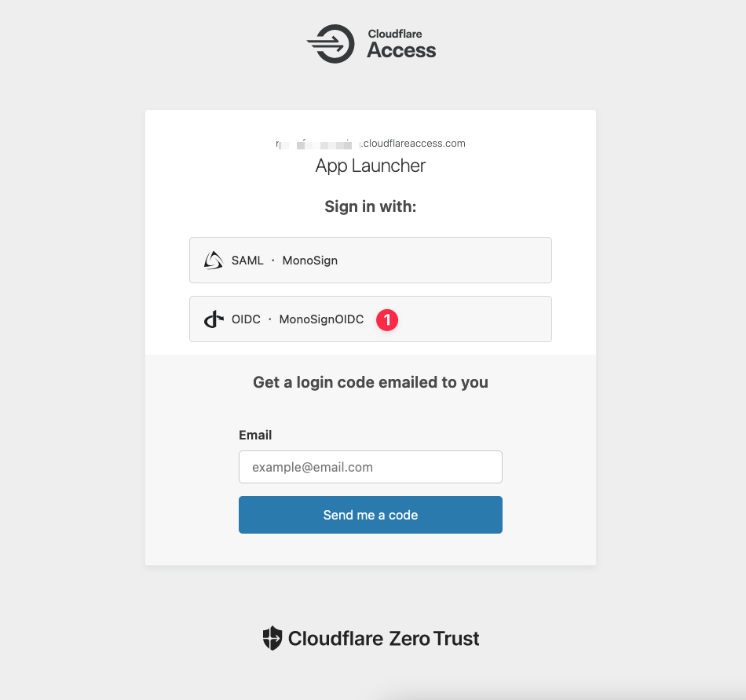Click the small 'Cloudflare' text above Access

pos(395,34)
